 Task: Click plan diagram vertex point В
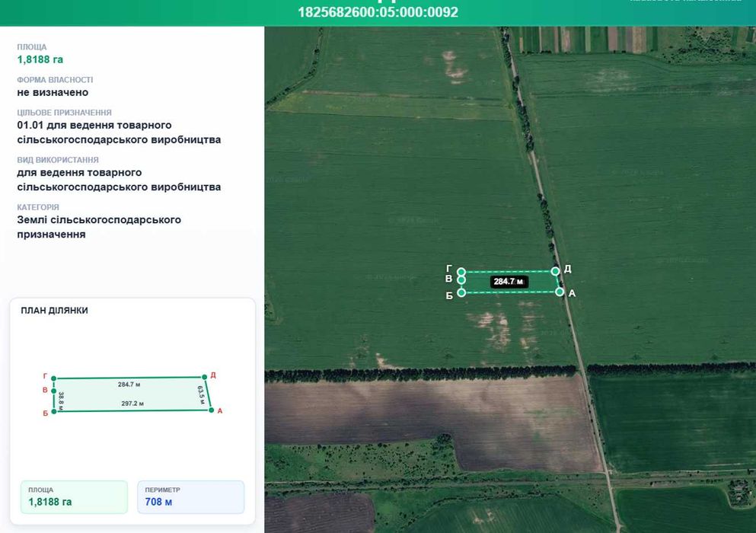(53, 391)
